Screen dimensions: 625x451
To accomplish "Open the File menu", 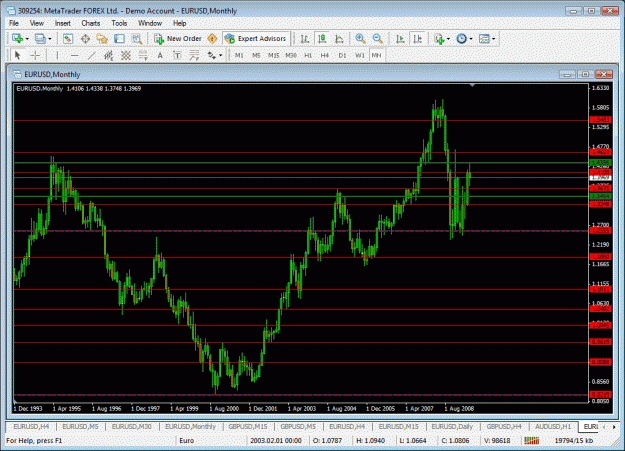I will click(x=14, y=23).
